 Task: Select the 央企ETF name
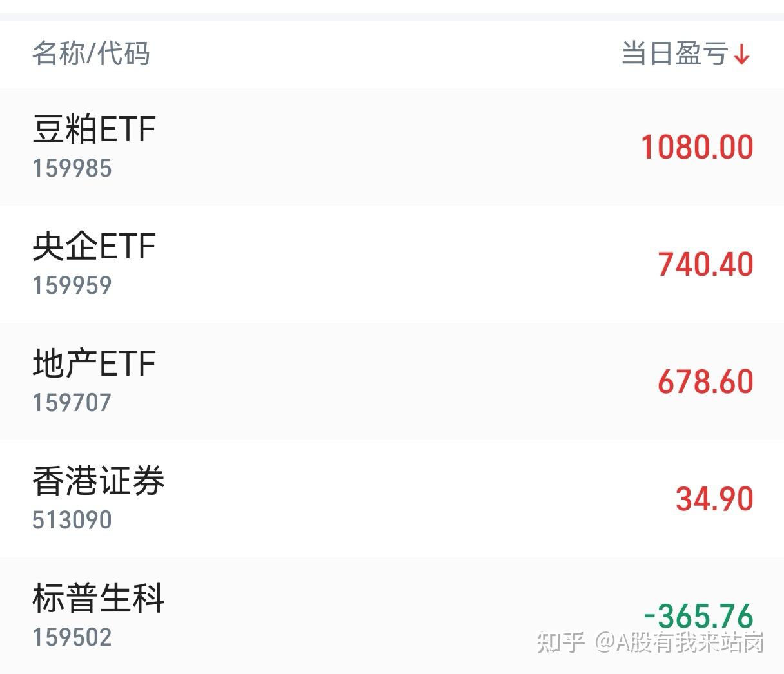(x=94, y=246)
